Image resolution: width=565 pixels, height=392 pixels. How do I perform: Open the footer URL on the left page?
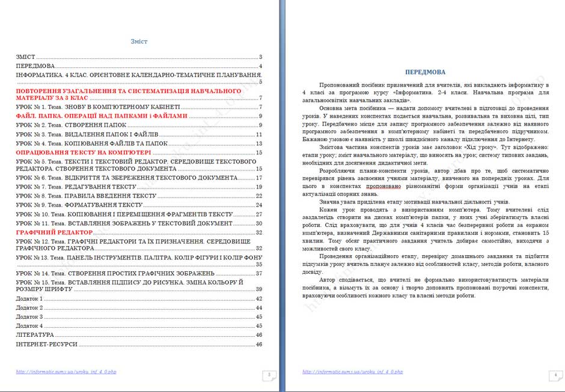coord(66,372)
